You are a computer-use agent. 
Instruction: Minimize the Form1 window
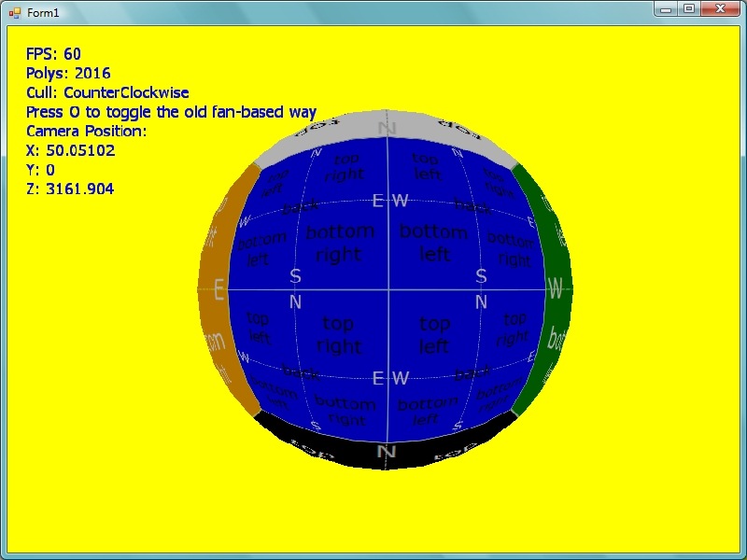click(666, 9)
